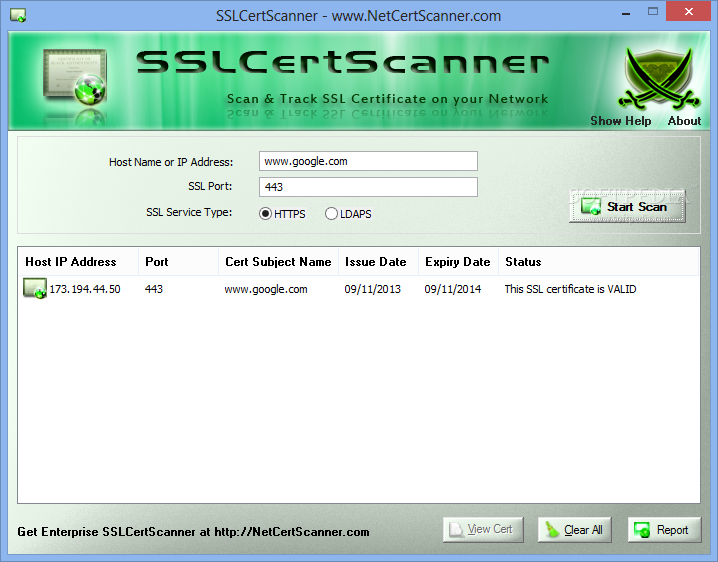The image size is (718, 562).
Task: Click the Get Enterprise SSLCertScanner footer text
Action: (193, 532)
